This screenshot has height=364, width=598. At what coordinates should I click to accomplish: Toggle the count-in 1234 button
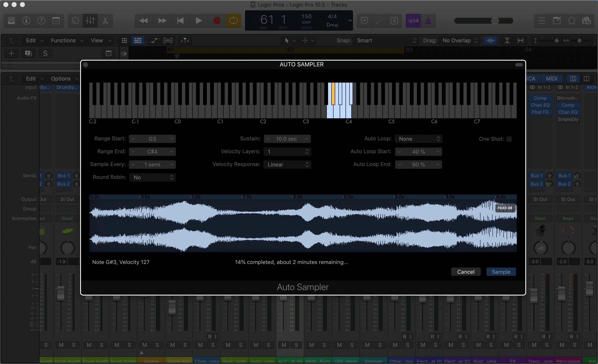point(413,21)
